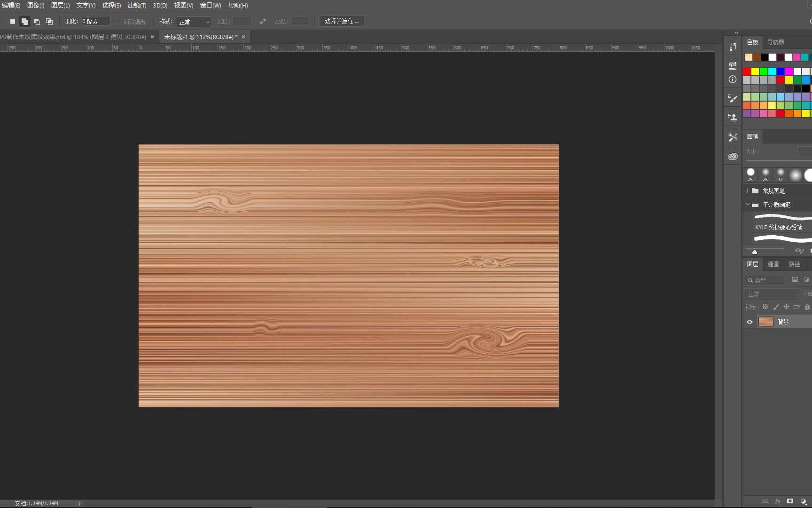The width and height of the screenshot is (812, 508).
Task: Select the hard round 25 brush preset
Action: (750, 175)
